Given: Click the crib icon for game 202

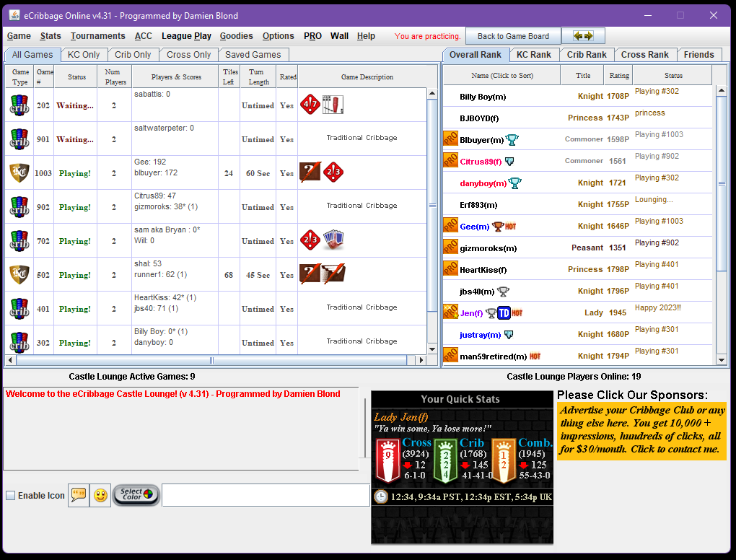Looking at the screenshot, I should [x=19, y=105].
